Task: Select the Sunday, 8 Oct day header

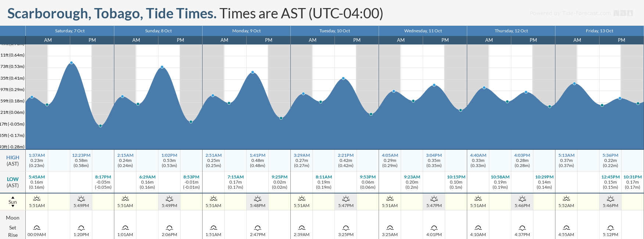Action: coord(158,31)
